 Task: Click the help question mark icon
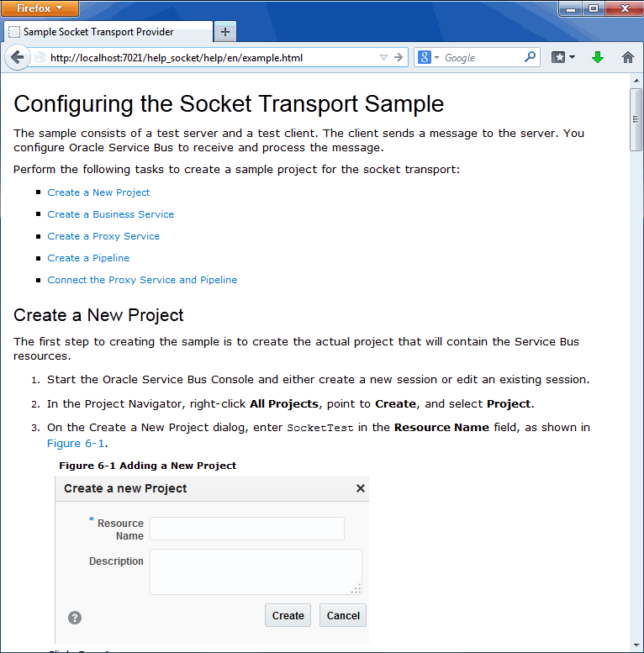pos(75,618)
